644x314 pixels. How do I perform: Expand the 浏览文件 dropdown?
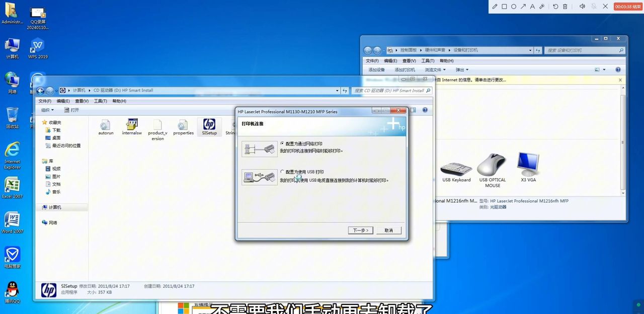[x=435, y=70]
